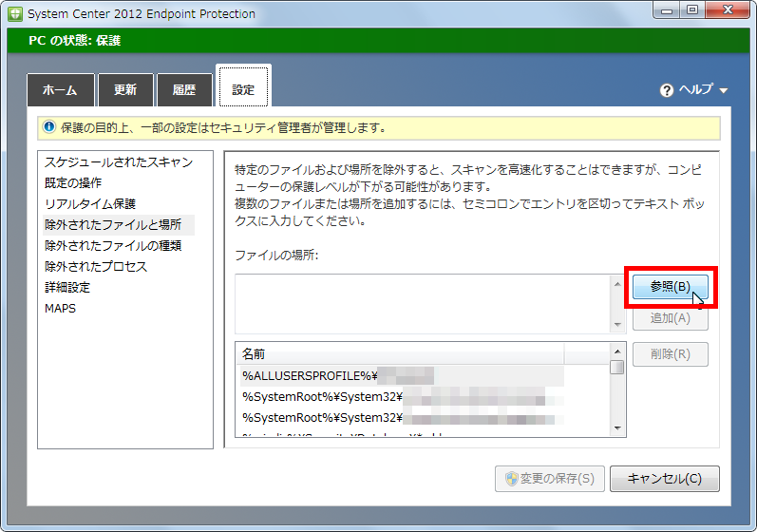Open スケジュールされたスキャン settings
This screenshot has height=532, width=757.
119,162
